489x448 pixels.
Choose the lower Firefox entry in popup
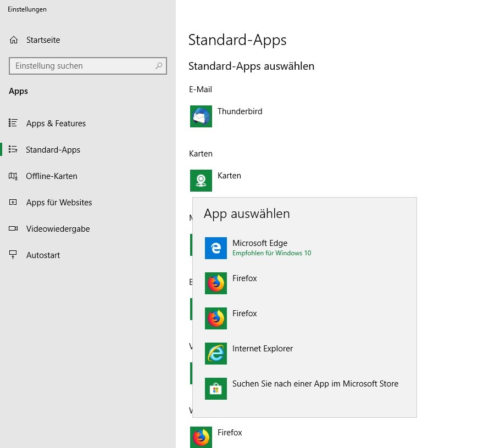click(244, 317)
